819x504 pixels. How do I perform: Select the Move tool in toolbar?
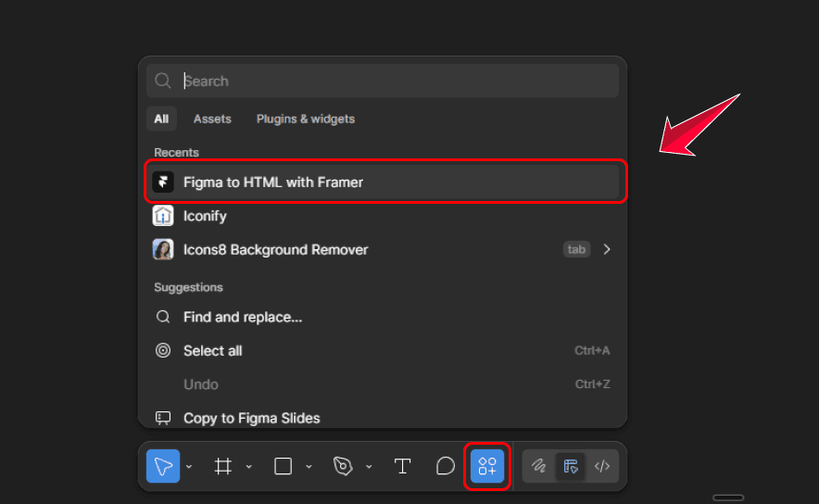pos(163,466)
